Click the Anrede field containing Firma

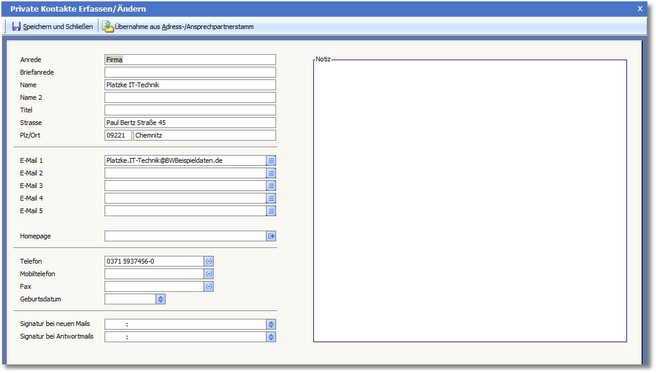[x=190, y=59]
